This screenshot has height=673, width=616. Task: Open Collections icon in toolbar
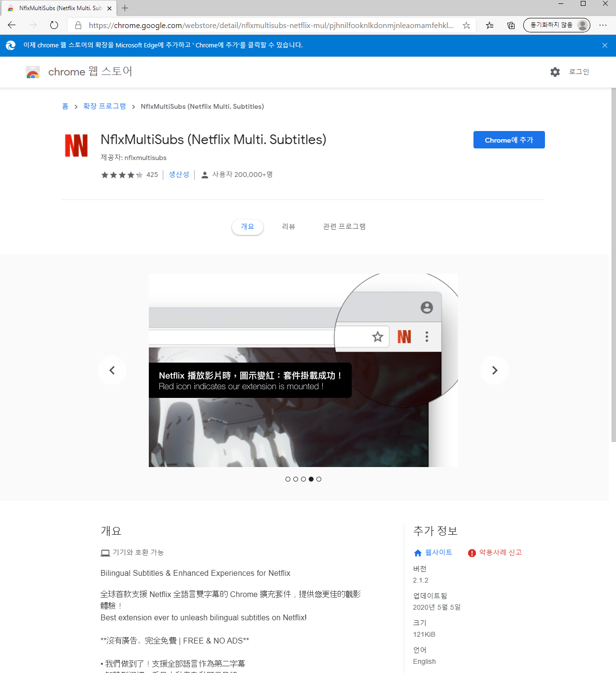point(511,25)
